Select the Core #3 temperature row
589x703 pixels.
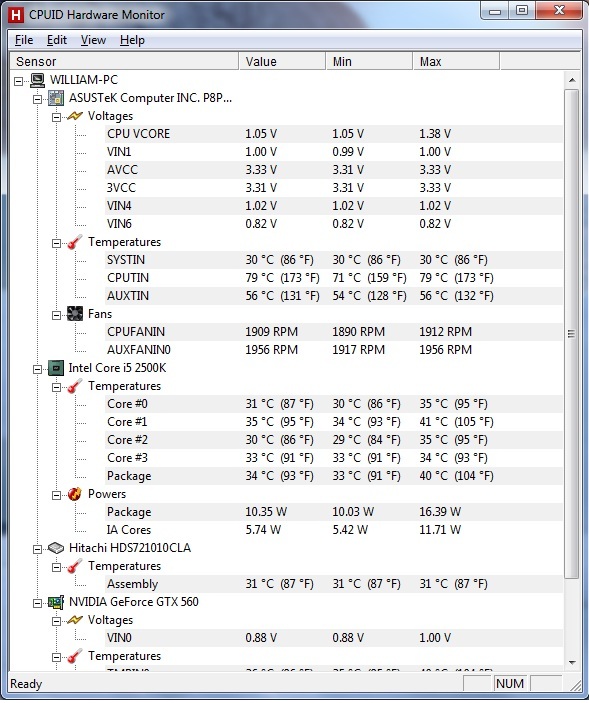click(333, 458)
